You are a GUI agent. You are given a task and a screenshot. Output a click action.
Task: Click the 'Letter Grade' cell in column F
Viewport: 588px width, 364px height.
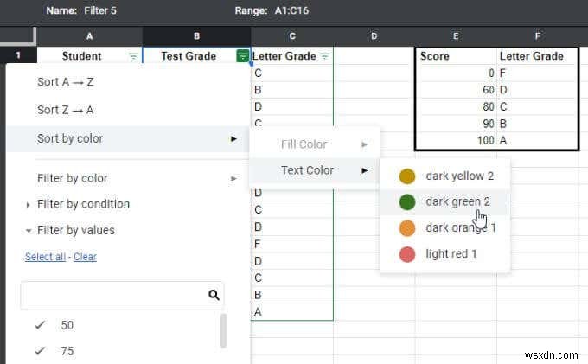(537, 56)
